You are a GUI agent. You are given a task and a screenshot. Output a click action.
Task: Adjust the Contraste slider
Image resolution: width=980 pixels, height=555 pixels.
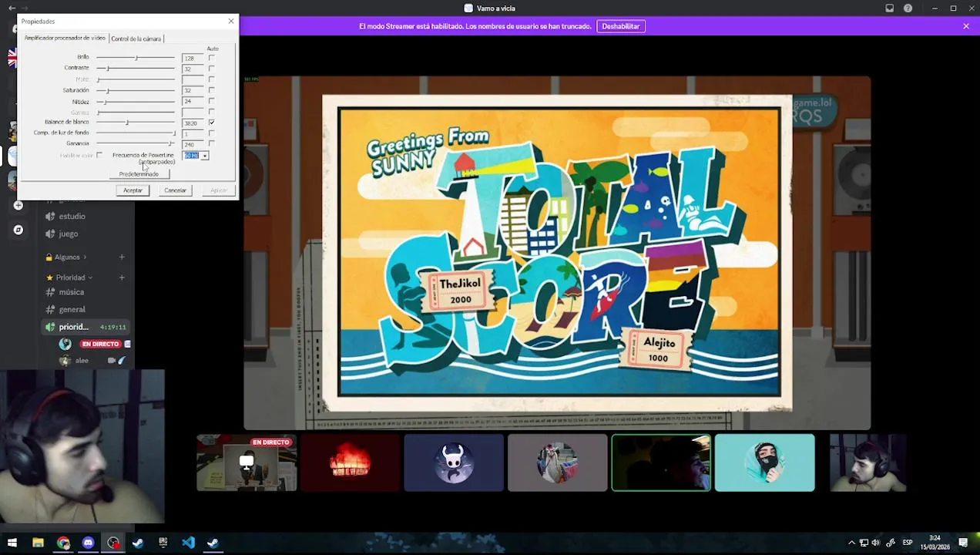136,69
